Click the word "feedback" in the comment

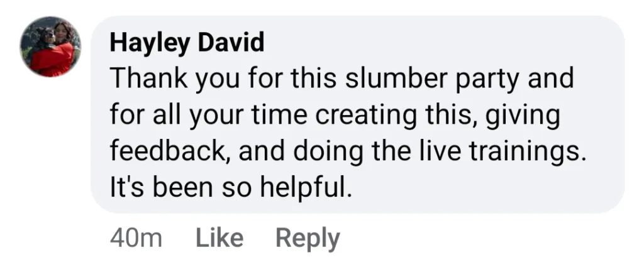169,151
